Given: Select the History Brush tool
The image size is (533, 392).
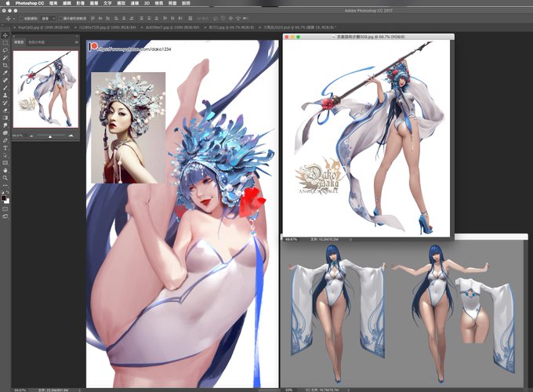Looking at the screenshot, I should (x=5, y=103).
